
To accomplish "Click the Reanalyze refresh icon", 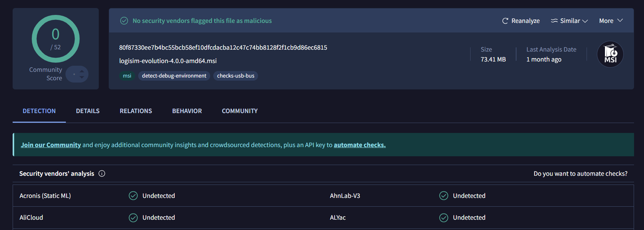I will (505, 21).
